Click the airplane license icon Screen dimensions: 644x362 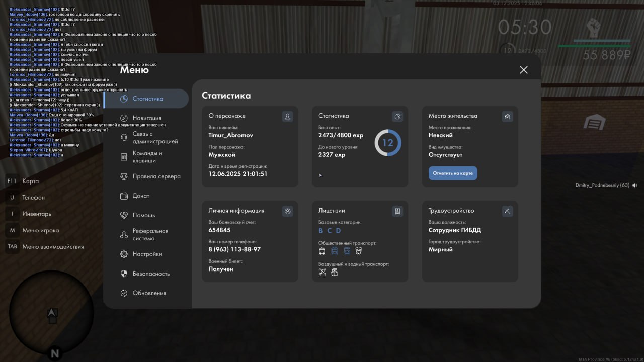point(323,272)
